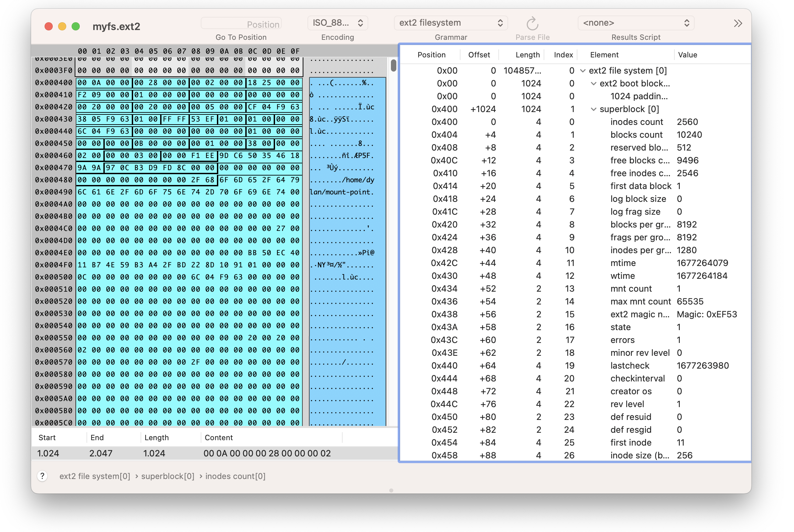Screen dimensions: 794x532
Task: Click the Go To Position input field
Action: pyautogui.click(x=241, y=24)
